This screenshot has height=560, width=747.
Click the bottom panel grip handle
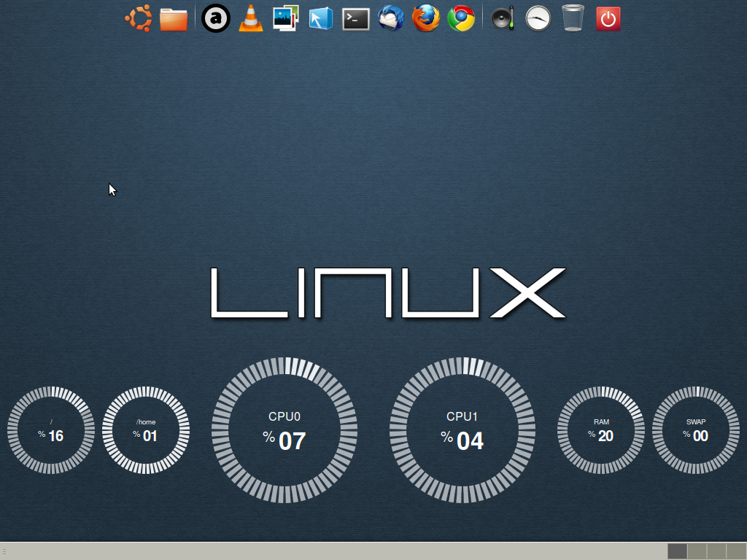coord(4,551)
